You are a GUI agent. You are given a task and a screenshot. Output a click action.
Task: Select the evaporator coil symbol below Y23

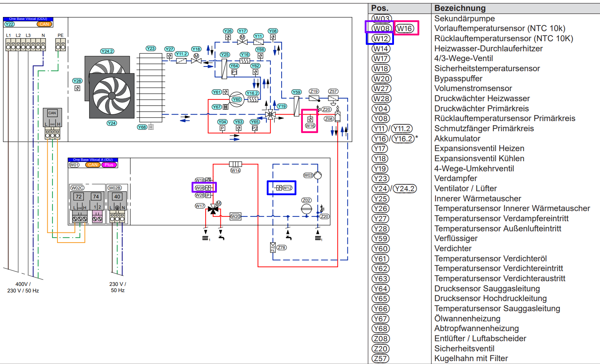tap(151, 88)
